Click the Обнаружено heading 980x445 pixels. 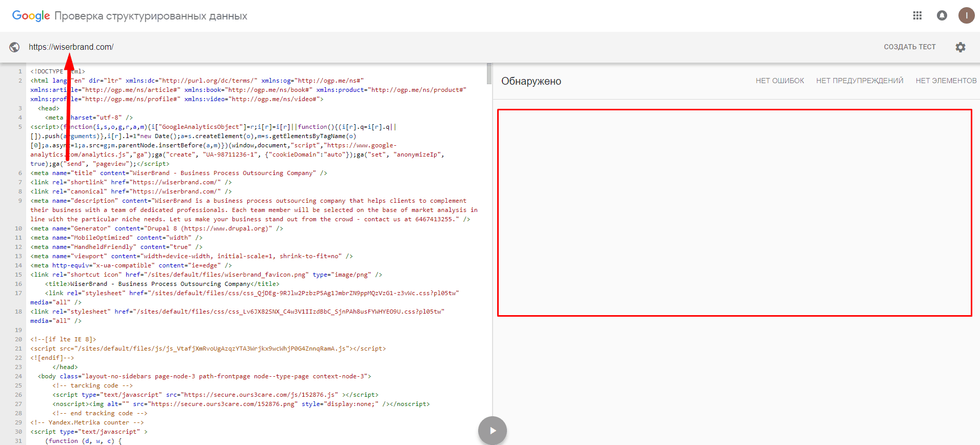(531, 81)
